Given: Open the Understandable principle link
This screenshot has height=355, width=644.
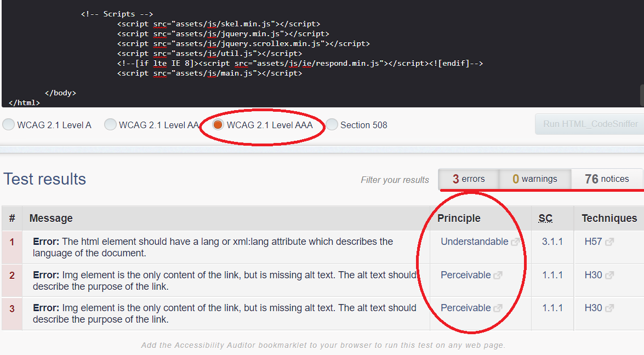Looking at the screenshot, I should click(474, 242).
